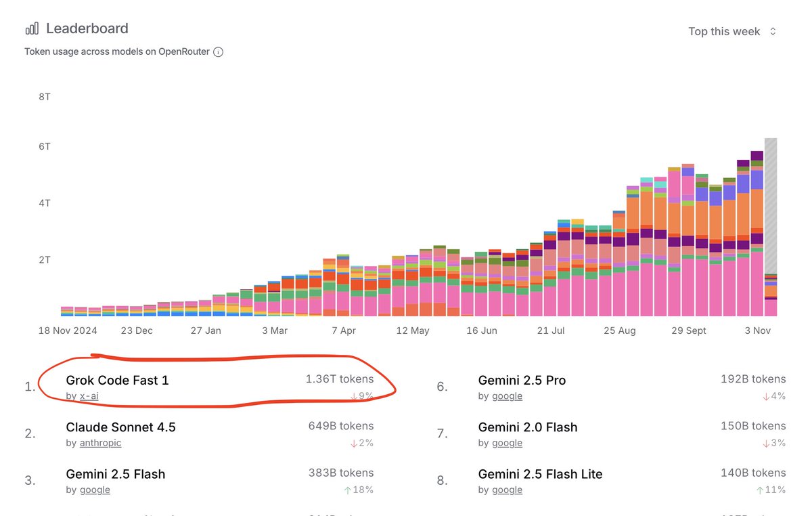Click the info icon beside 'Token usage across models'
This screenshot has width=812, height=516.
219,52
